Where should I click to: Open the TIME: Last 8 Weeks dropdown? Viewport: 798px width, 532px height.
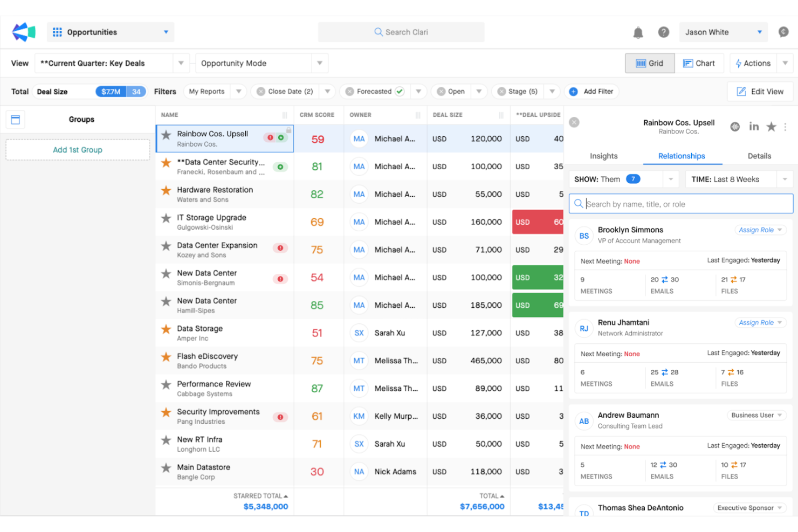pyautogui.click(x=785, y=179)
